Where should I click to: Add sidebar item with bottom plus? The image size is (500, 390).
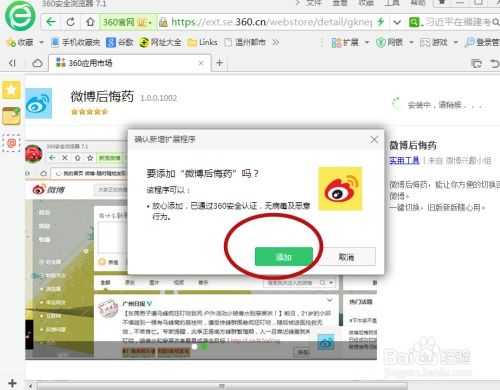pos(12,383)
